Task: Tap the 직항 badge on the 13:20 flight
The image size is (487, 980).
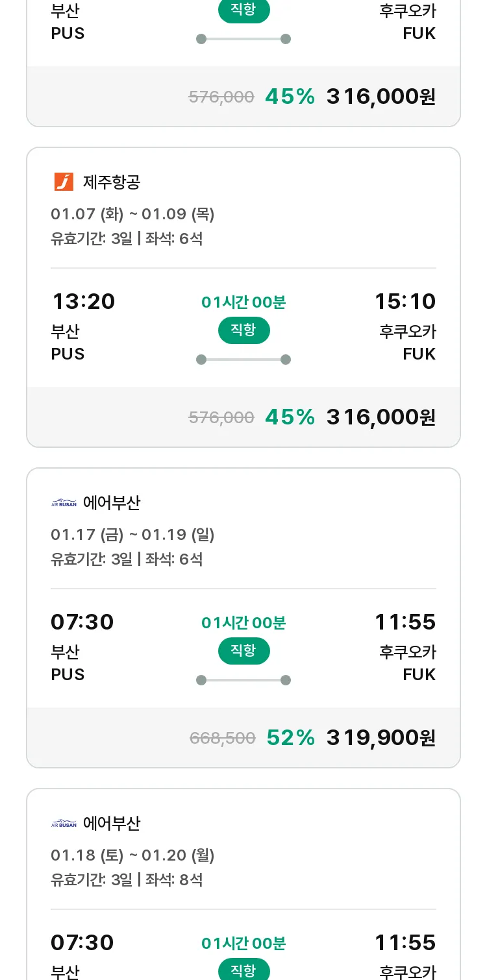Action: point(243,330)
